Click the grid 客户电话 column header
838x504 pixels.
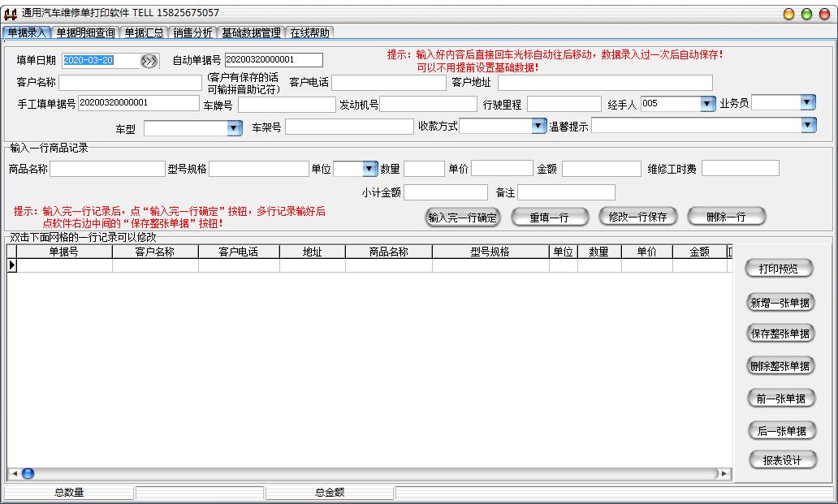[x=239, y=252]
